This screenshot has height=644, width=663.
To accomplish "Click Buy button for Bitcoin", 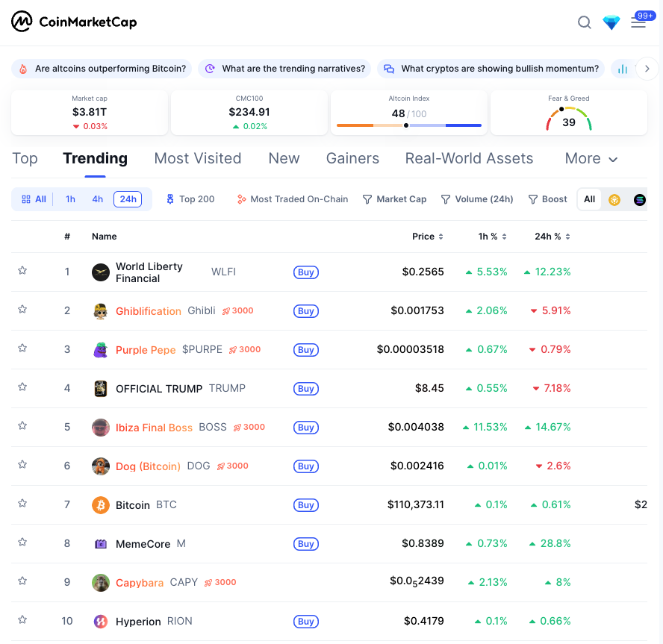I will pos(305,505).
